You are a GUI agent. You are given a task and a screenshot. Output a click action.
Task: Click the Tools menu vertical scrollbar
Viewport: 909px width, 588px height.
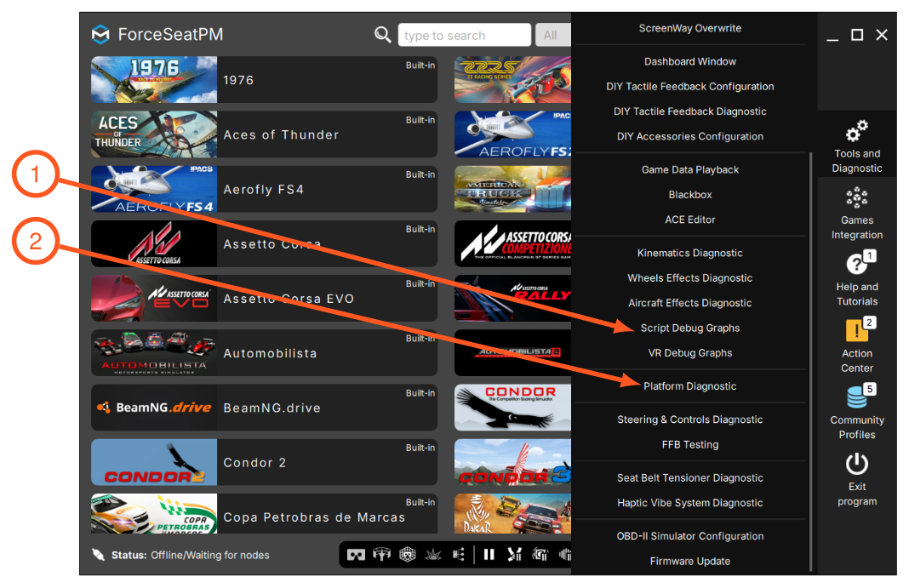pyautogui.click(x=810, y=362)
